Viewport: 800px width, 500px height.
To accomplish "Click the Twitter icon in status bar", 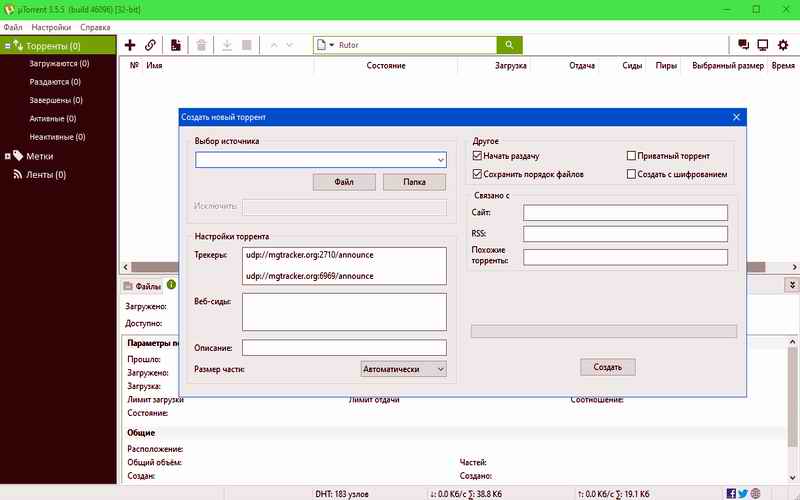I will tap(744, 493).
